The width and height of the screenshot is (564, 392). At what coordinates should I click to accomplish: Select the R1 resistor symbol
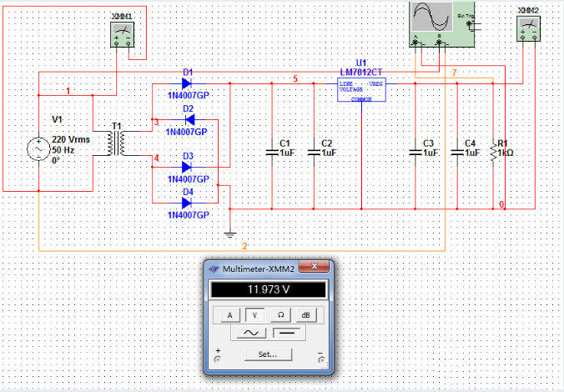492,153
